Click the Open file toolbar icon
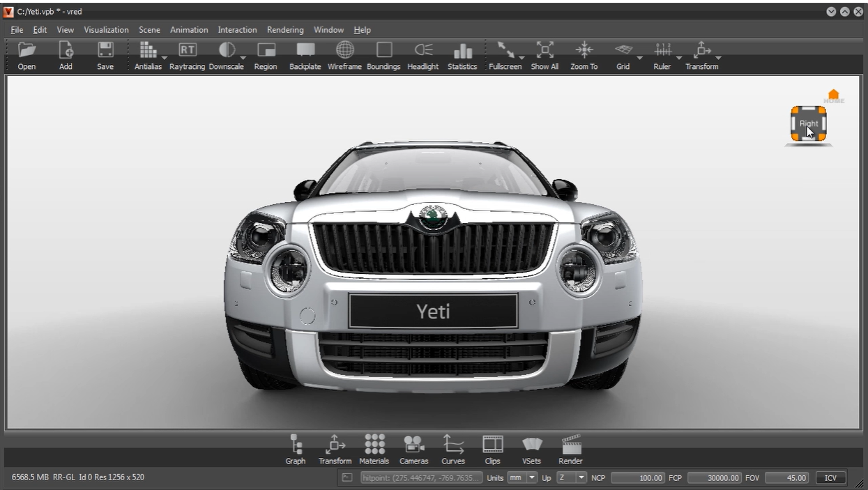Screen dimensions: 868x490 (26, 50)
